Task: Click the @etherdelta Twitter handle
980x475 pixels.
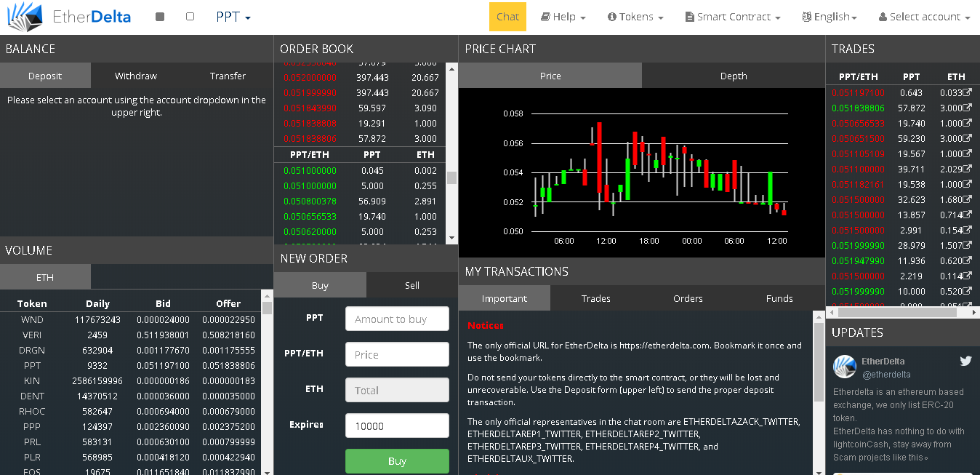Action: coord(885,375)
